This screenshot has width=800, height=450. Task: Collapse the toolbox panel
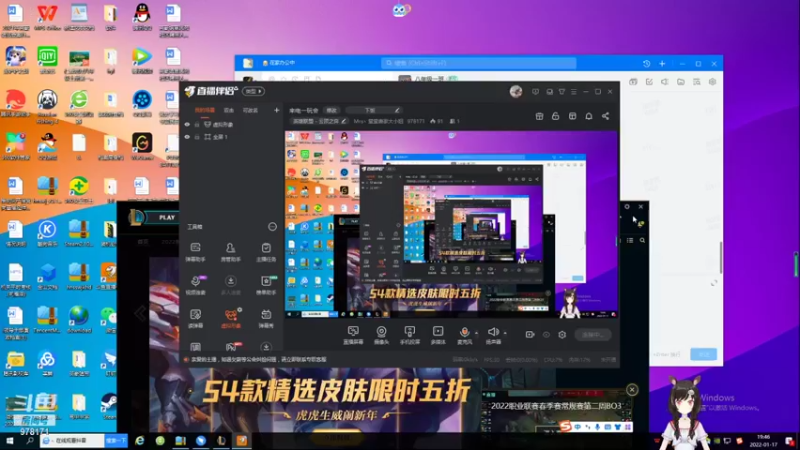point(272,227)
